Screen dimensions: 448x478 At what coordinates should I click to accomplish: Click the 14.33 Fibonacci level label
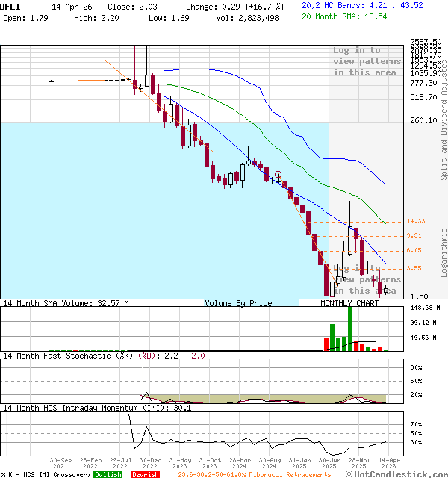coord(416,222)
